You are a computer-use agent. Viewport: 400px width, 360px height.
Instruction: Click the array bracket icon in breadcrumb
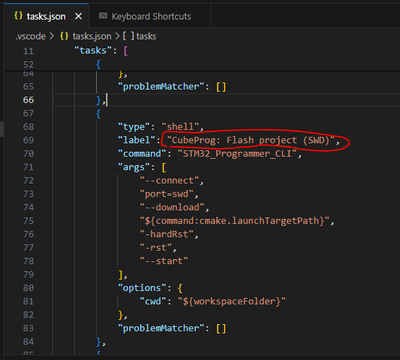[x=128, y=36]
